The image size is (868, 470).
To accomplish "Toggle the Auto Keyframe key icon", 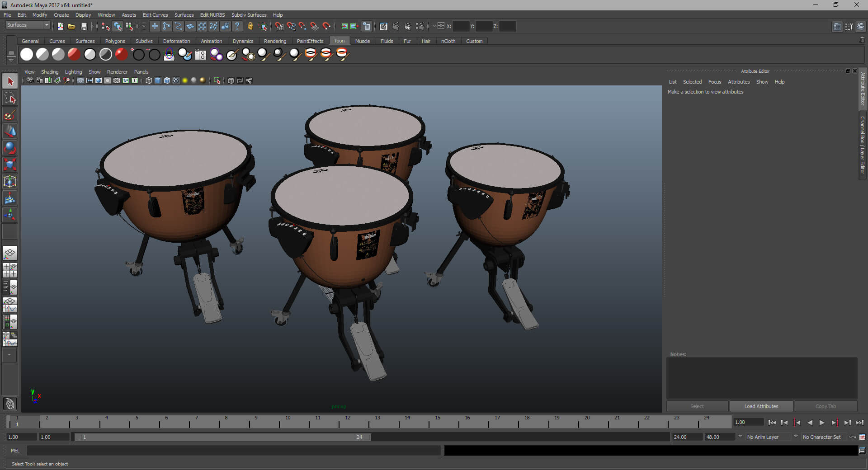I will [x=853, y=437].
